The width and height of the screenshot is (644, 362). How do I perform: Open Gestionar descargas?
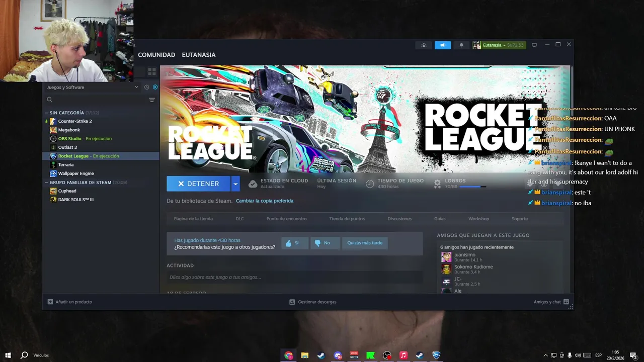point(312,302)
